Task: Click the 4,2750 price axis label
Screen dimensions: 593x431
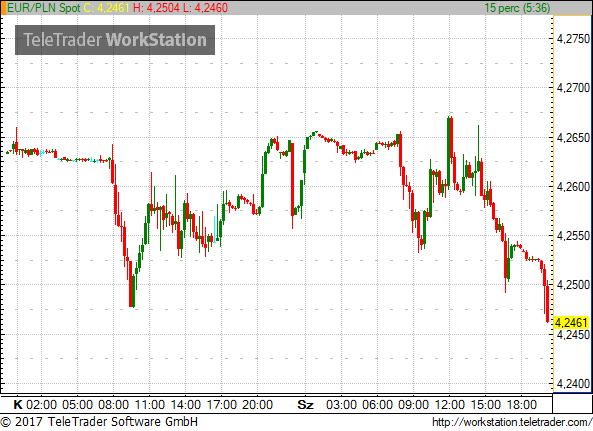Action: pos(573,39)
